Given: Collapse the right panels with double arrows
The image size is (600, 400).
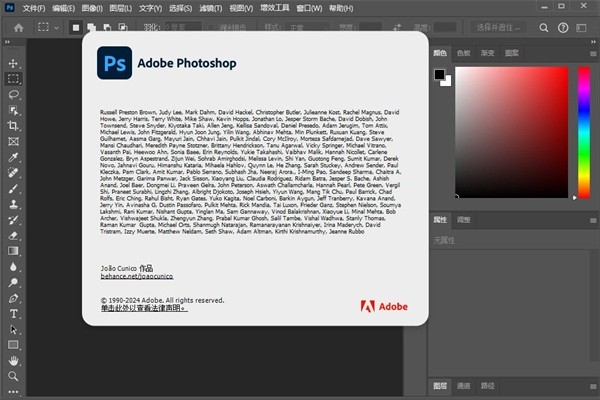Looking at the screenshot, I should [593, 42].
